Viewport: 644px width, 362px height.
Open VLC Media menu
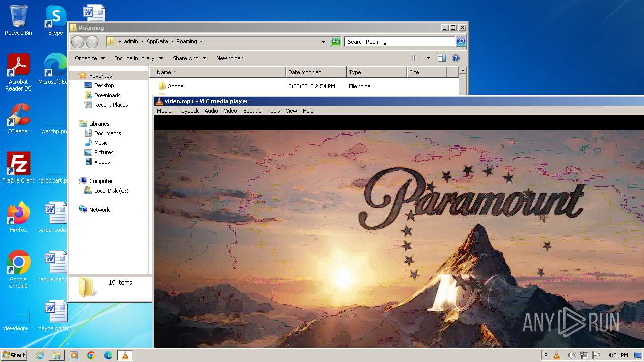(x=164, y=111)
